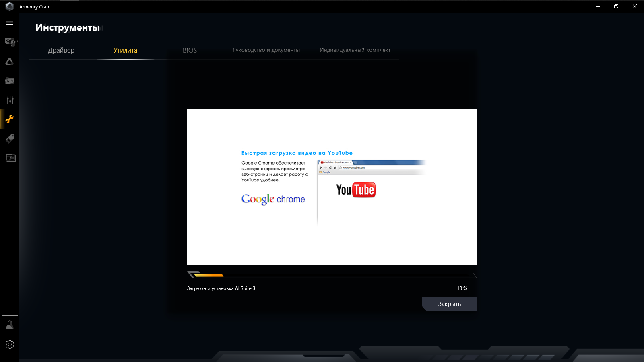The width and height of the screenshot is (644, 362).
Task: Click the Google Chrome YouTube promo slide
Action: 332,187
